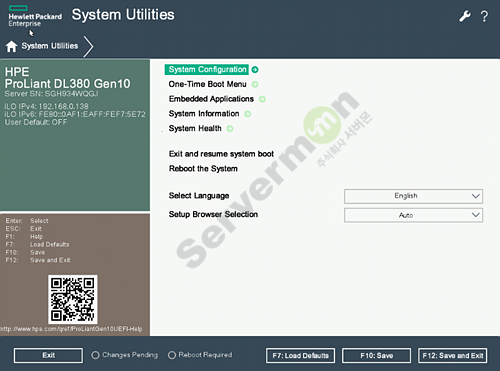Click arrow icon beside Embedded Applications

(262, 99)
